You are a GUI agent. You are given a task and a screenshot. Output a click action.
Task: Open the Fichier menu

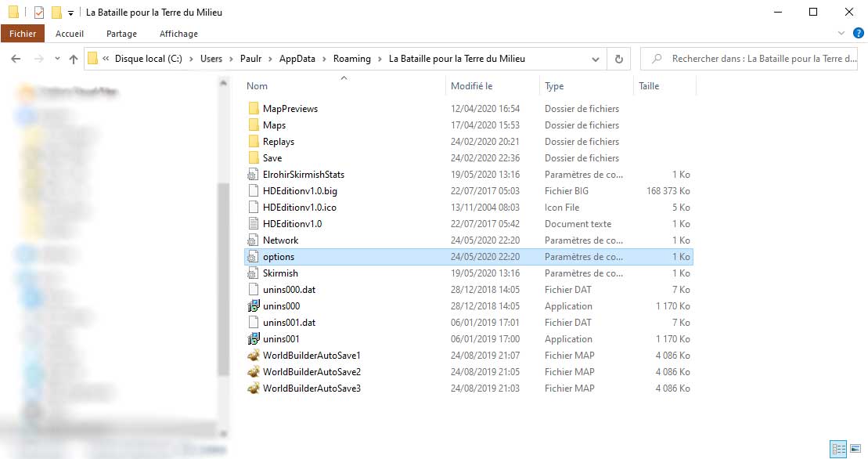coord(23,34)
